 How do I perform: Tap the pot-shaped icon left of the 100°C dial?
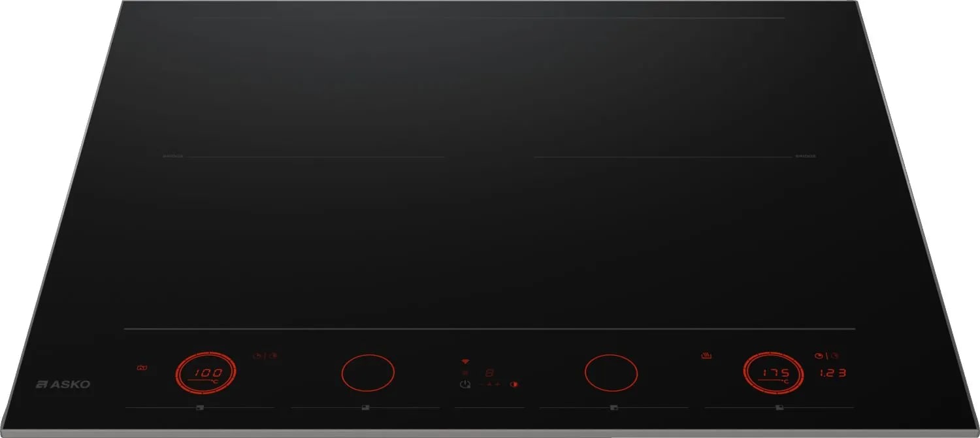[x=142, y=369]
